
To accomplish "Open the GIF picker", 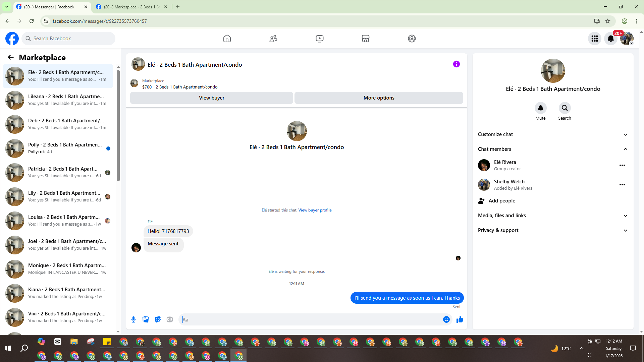I will point(170,319).
